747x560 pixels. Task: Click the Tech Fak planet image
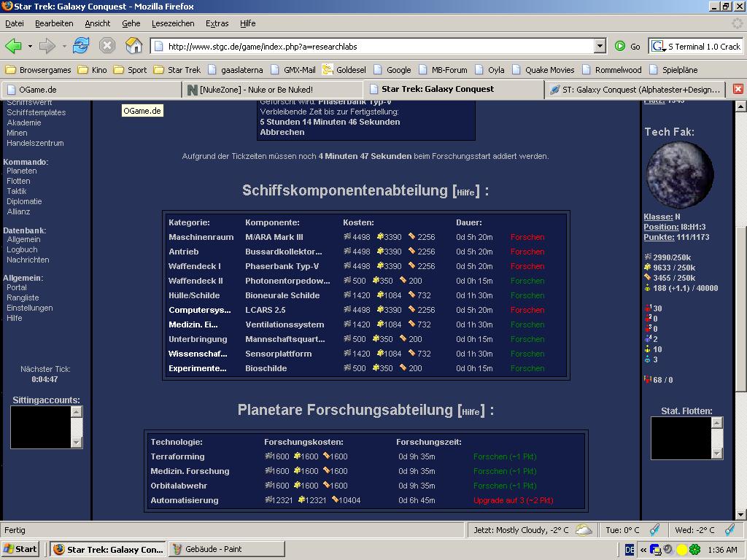point(679,174)
